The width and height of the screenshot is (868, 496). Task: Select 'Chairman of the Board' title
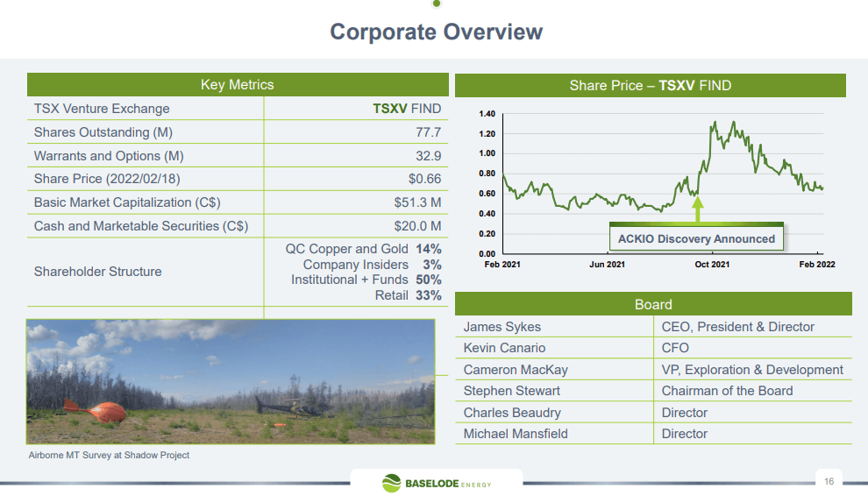pos(728,391)
